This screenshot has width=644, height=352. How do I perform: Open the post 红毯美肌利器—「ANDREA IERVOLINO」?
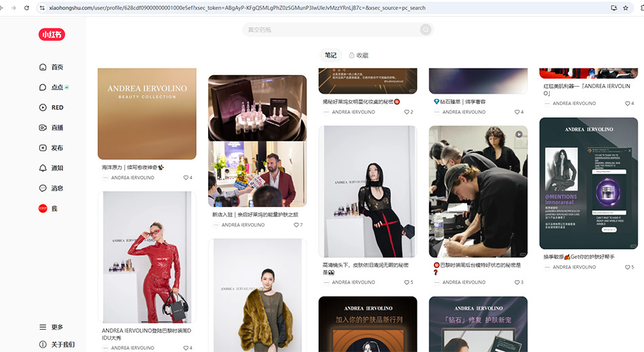(x=587, y=90)
